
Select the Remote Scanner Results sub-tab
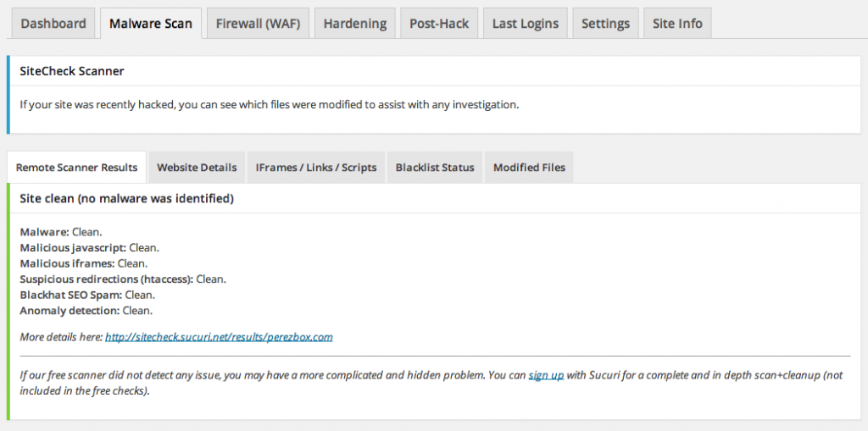[x=76, y=168]
